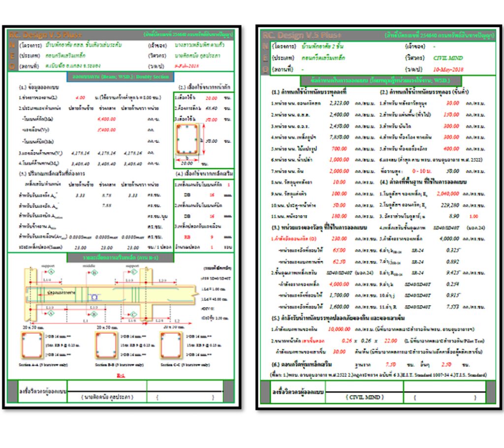Image resolution: width=504 pixels, height=448 pixels.
Task: Click the '8.78' steel area value
Action: (106, 195)
